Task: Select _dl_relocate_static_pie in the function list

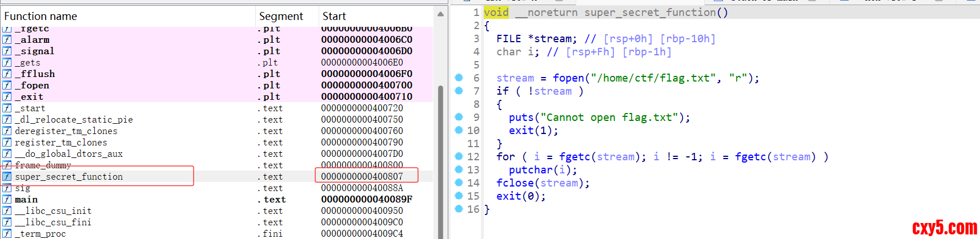Action: tap(74, 120)
